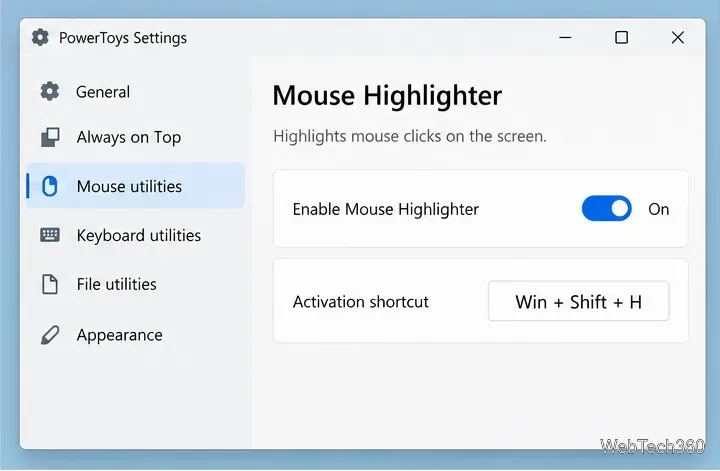Screen dimensions: 720x471
Task: Select Mouse utilities in the sidebar
Action: click(x=135, y=186)
